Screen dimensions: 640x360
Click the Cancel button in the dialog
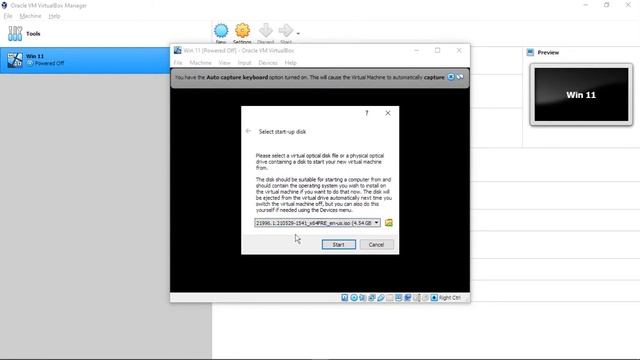[x=376, y=244]
